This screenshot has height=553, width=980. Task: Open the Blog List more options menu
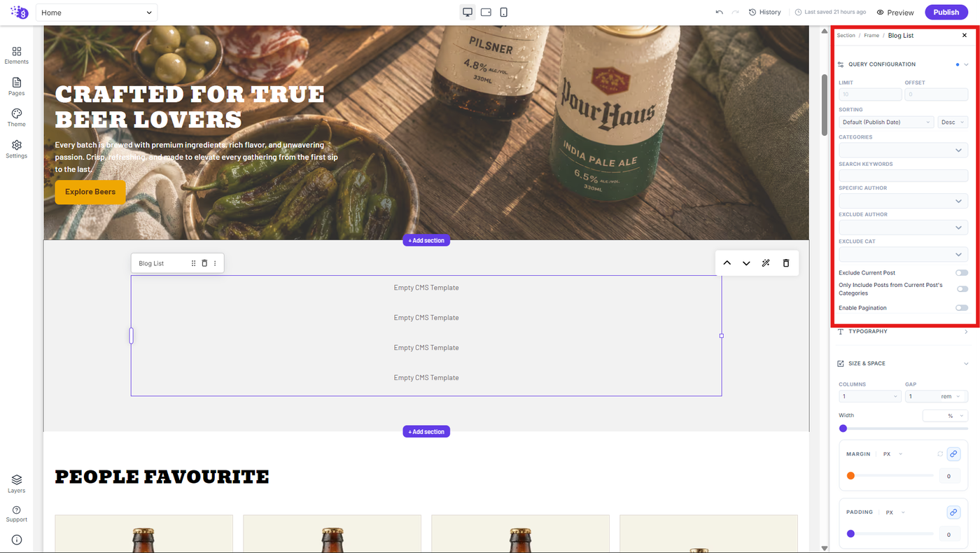(x=215, y=263)
